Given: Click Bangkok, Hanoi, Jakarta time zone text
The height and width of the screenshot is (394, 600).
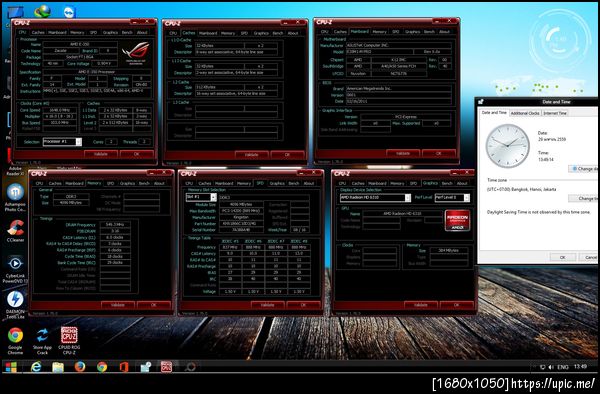Looking at the screenshot, I should [x=522, y=189].
